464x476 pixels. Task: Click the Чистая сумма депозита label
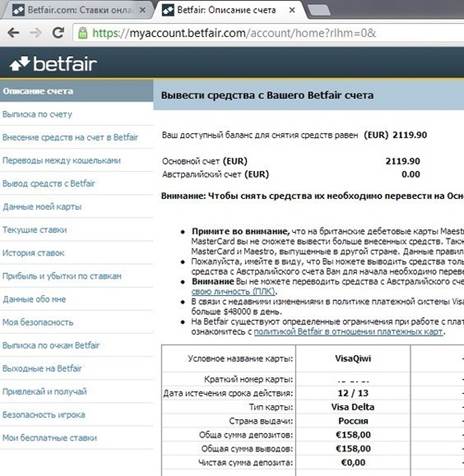pos(246,463)
